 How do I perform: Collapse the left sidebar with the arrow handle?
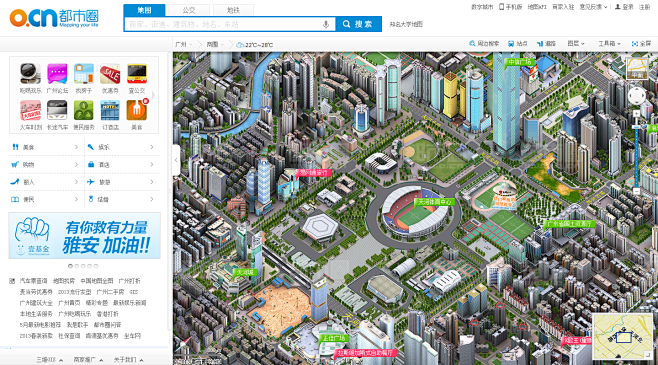tap(176, 160)
